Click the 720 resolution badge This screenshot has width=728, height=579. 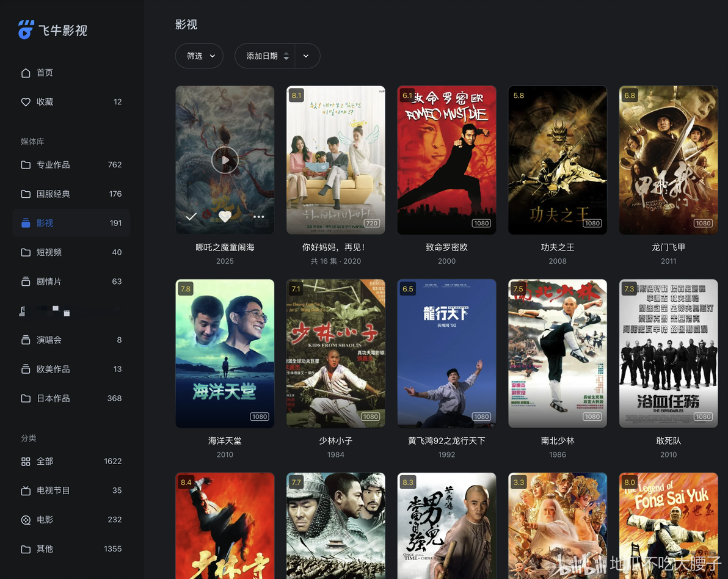pyautogui.click(x=371, y=224)
